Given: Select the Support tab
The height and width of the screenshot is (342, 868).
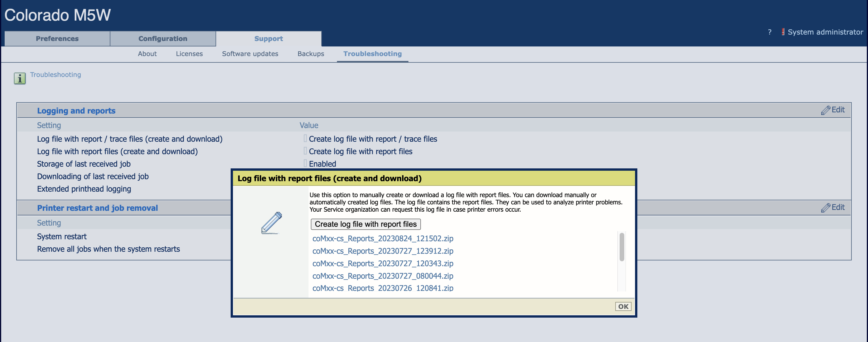Looking at the screenshot, I should click(x=268, y=39).
